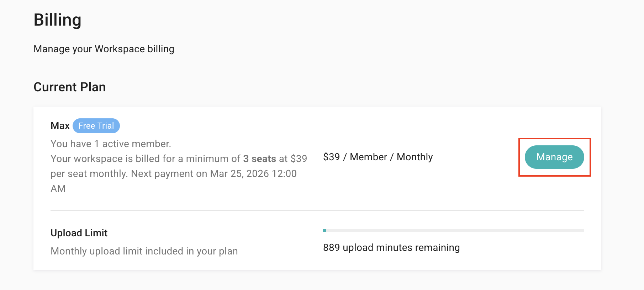This screenshot has height=290, width=644.
Task: Click Monthly upload limit description text
Action: (144, 251)
